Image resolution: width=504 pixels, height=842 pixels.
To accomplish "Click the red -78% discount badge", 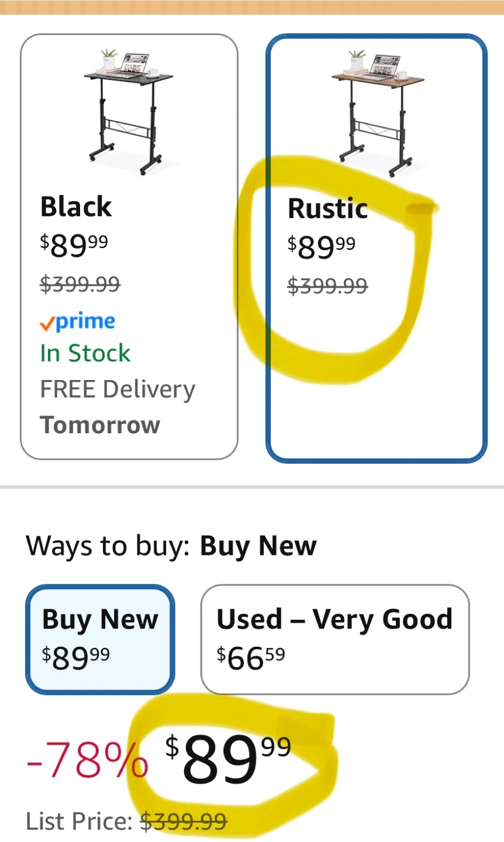I will (87, 760).
